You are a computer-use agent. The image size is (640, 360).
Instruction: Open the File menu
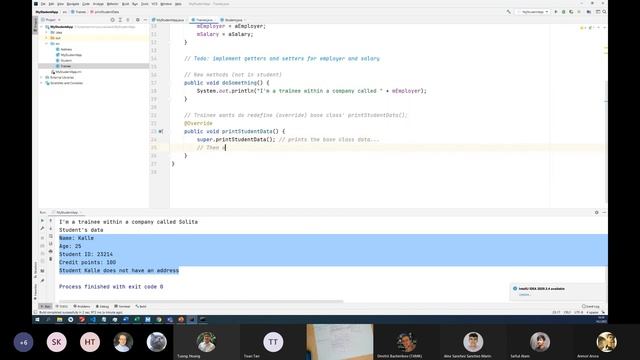point(43,4)
